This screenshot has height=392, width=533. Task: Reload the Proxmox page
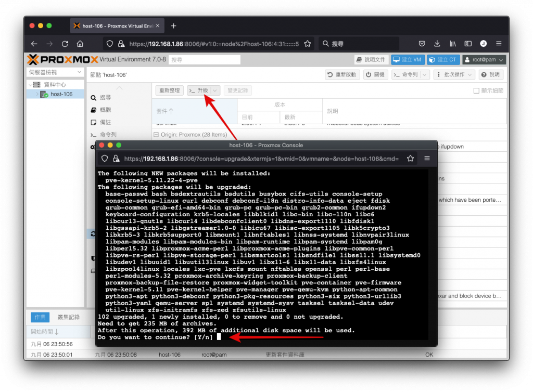[65, 44]
